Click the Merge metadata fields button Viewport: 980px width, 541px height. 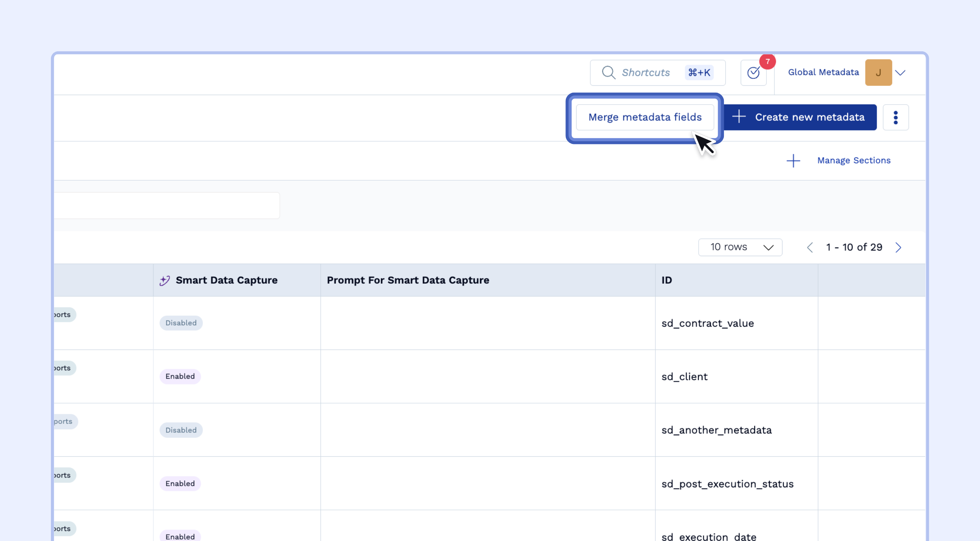pos(645,117)
